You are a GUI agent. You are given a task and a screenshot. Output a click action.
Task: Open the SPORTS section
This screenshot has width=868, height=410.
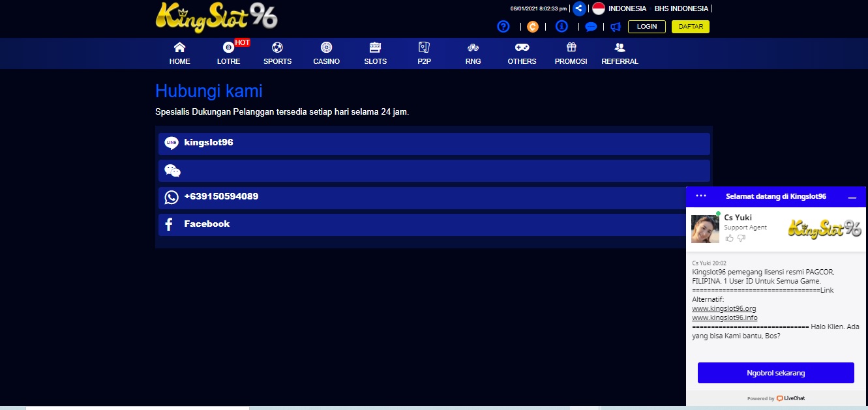click(x=278, y=53)
